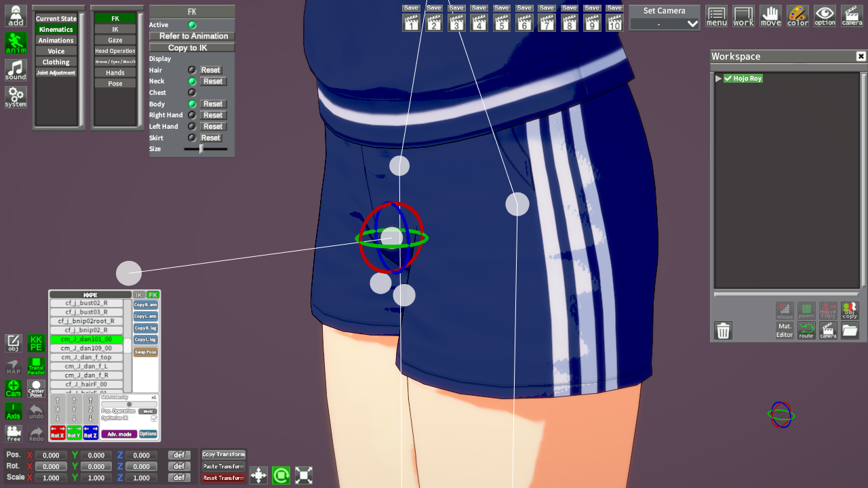Select bone cm_J_dan109_00 in list
Image resolution: width=868 pixels, height=488 pixels.
tap(86, 348)
